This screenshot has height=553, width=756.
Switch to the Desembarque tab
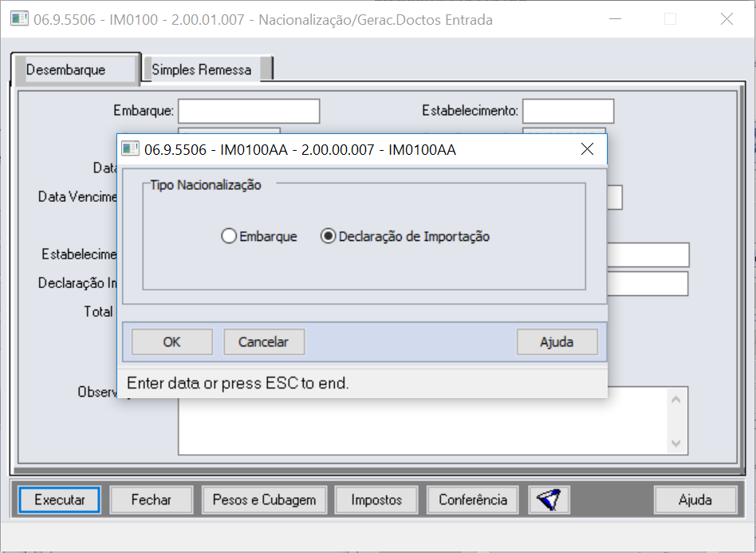[77, 70]
